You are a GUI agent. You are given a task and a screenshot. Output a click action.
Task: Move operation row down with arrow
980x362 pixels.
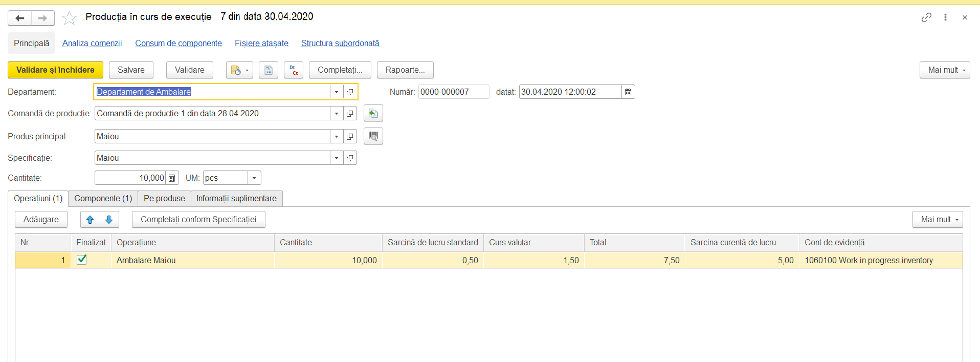109,220
